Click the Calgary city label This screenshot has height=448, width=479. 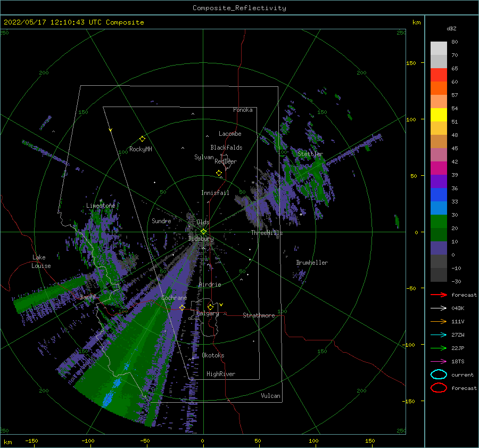[208, 313]
